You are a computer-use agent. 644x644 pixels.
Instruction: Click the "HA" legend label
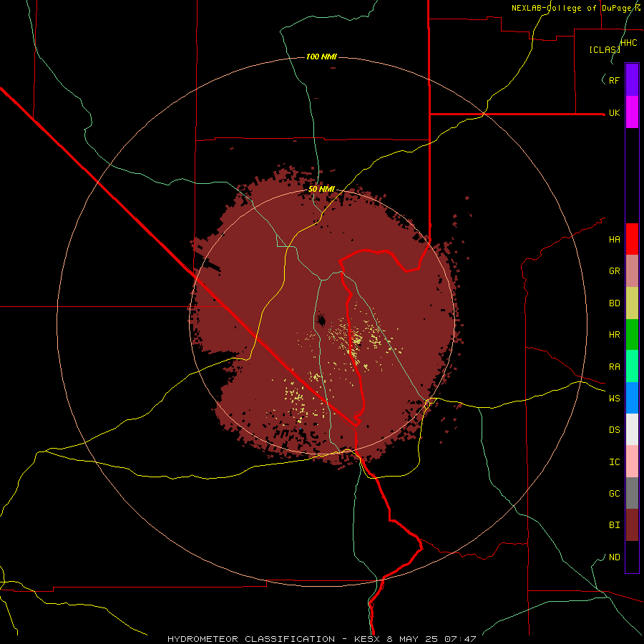pyautogui.click(x=614, y=240)
